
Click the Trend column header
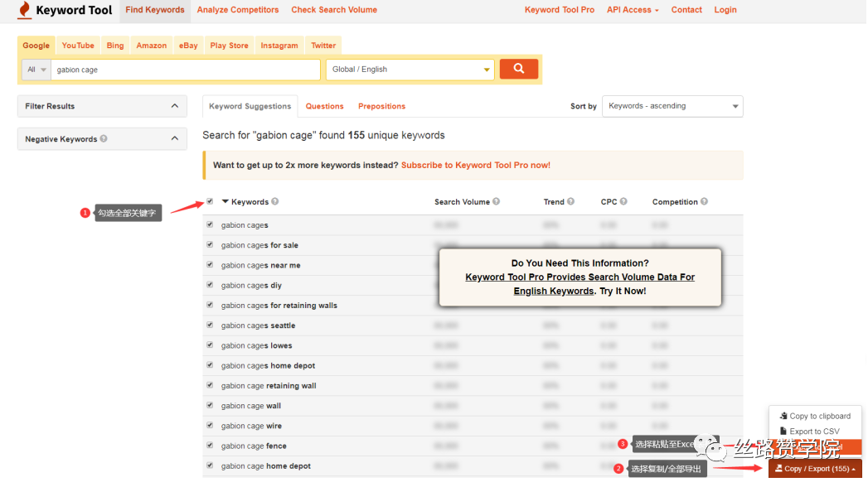[554, 202]
